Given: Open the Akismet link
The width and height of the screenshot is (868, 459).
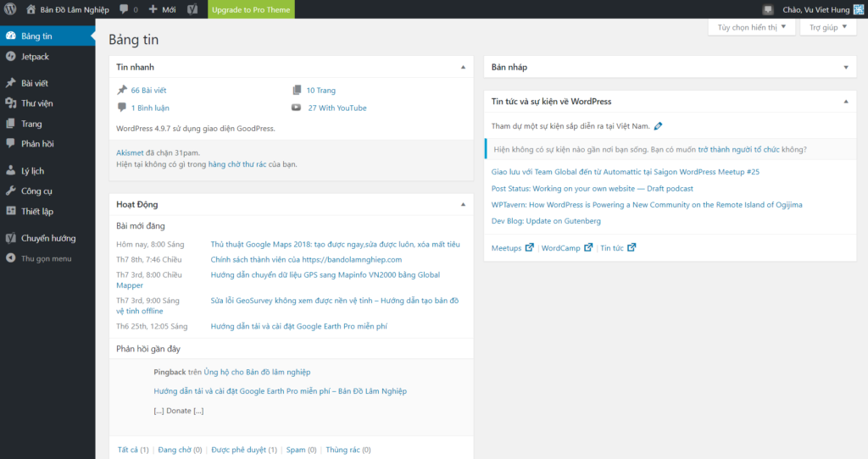Looking at the screenshot, I should pyautogui.click(x=130, y=152).
